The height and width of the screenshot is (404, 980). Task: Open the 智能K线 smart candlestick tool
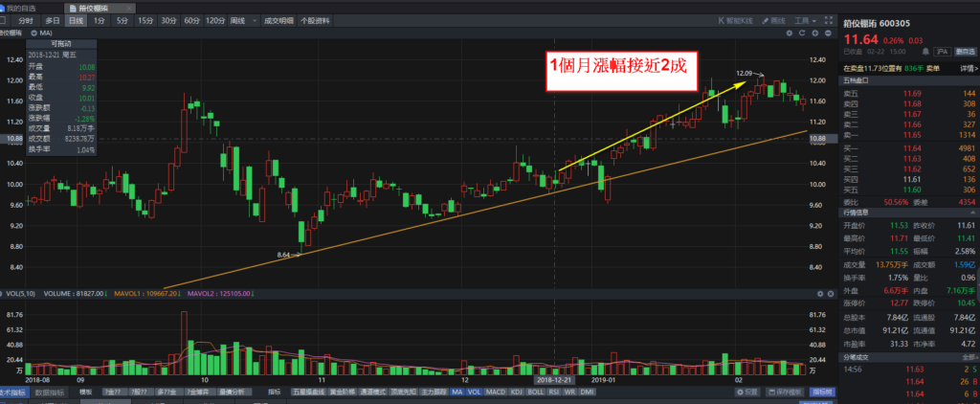[736, 21]
